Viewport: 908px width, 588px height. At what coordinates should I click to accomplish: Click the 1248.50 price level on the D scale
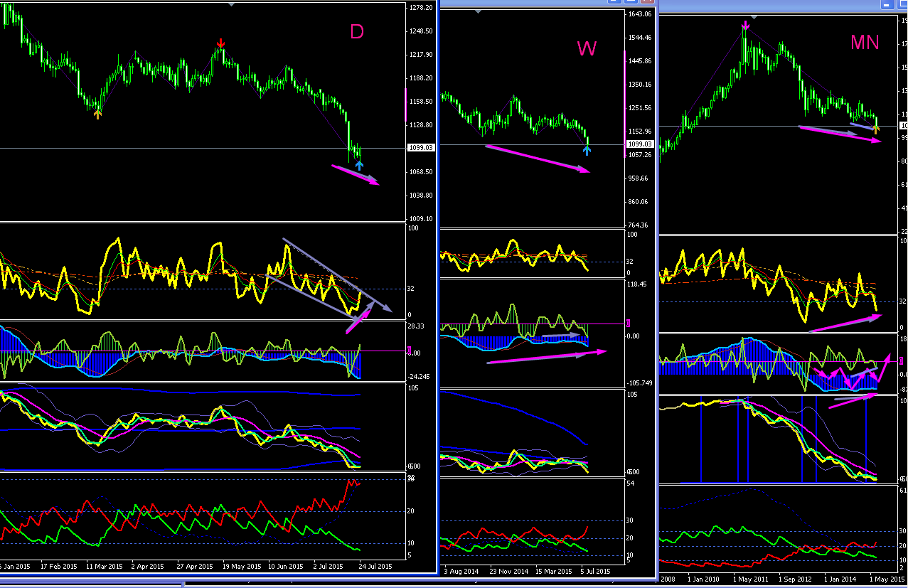click(421, 31)
